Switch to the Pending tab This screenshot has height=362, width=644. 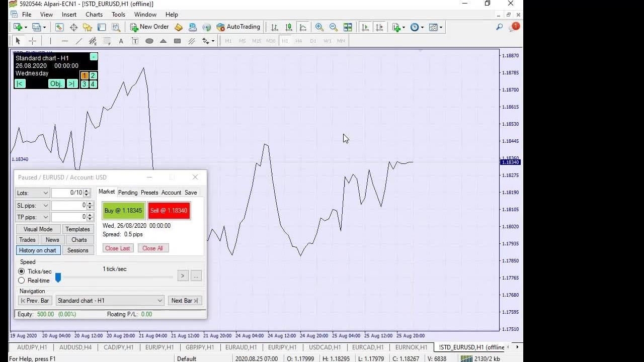pos(128,193)
